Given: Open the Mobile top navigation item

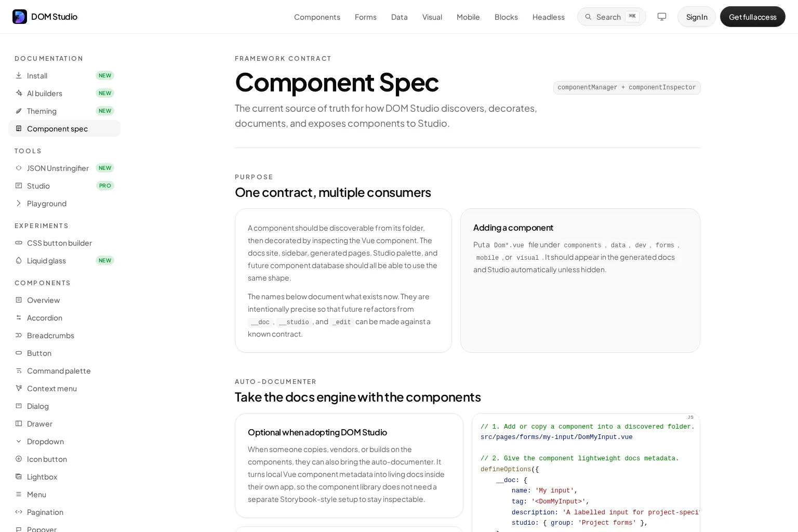Looking at the screenshot, I should pos(468,17).
